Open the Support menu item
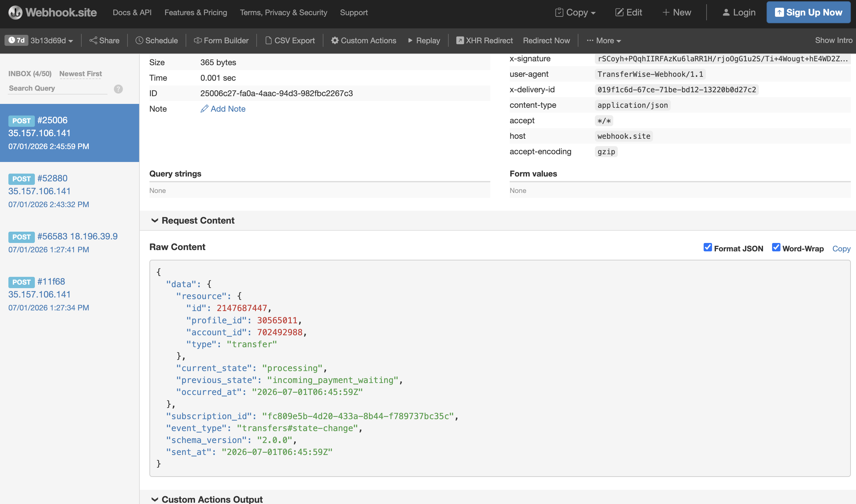 click(354, 13)
